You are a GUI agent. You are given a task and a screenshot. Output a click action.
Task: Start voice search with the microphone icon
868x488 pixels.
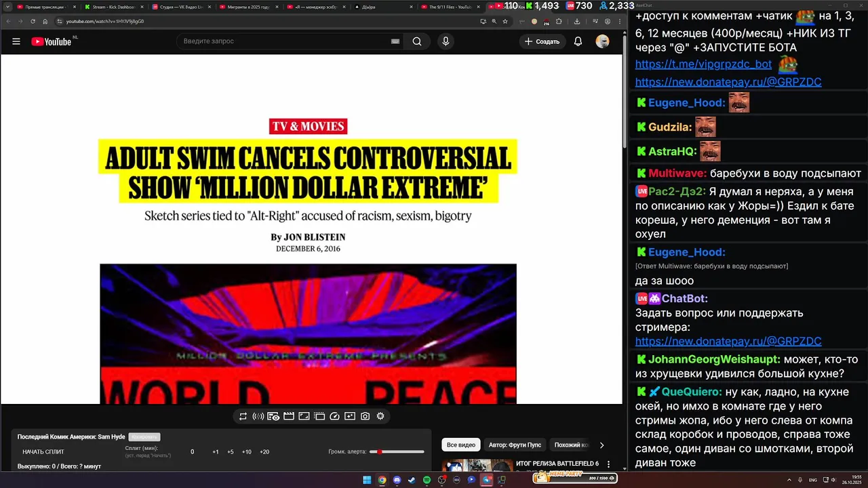click(x=446, y=41)
